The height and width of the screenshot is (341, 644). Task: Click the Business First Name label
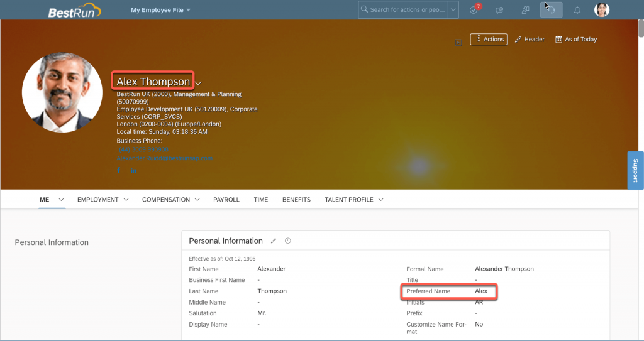217,280
